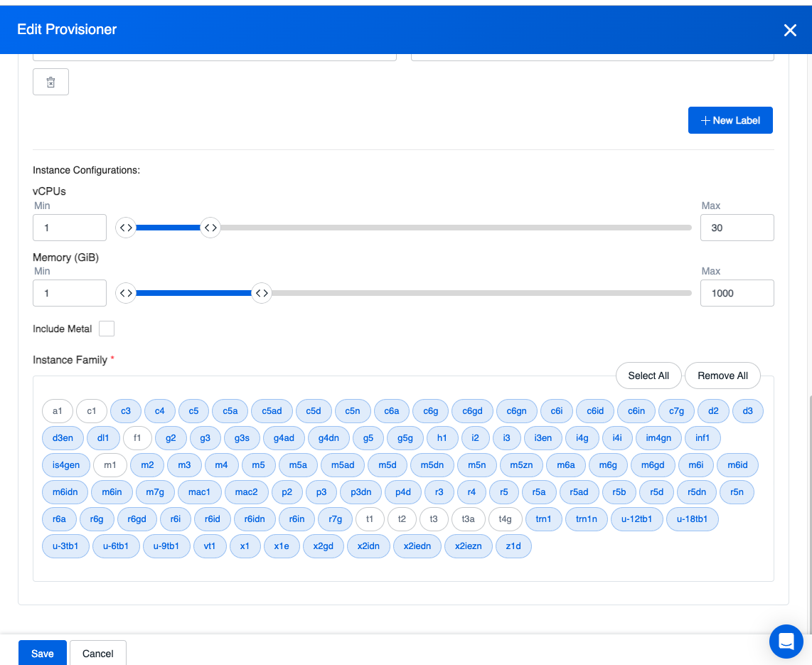This screenshot has width=812, height=665.
Task: Deselect the mac1 instance family
Action: point(199,491)
